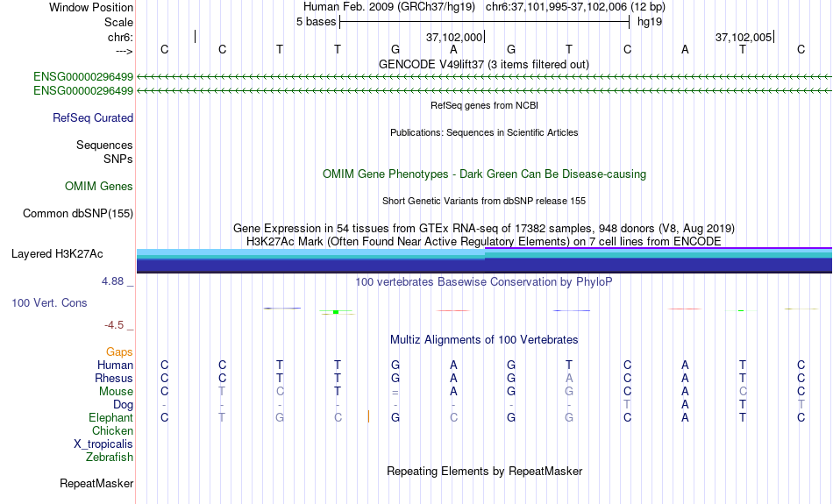Click the RefSeq genes from NCBI title
This screenshot has width=833, height=504.
pyautogui.click(x=484, y=105)
